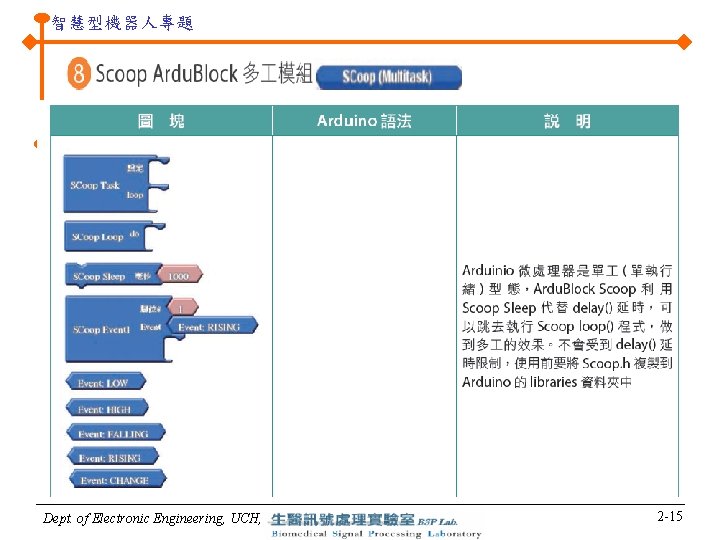The height and width of the screenshot is (540, 720).
Task: Click the 生醫訊號處理實驗室 lab logo
Action: (x=343, y=519)
